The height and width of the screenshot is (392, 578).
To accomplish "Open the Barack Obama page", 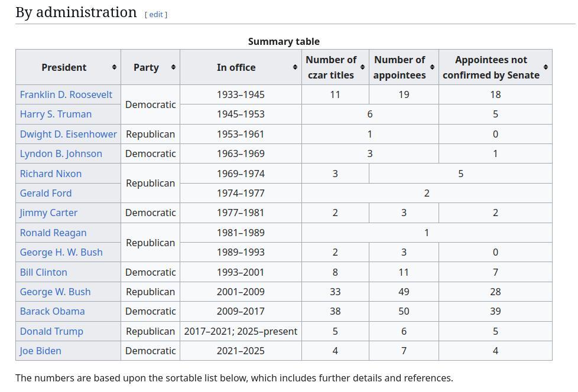I will pos(53,311).
